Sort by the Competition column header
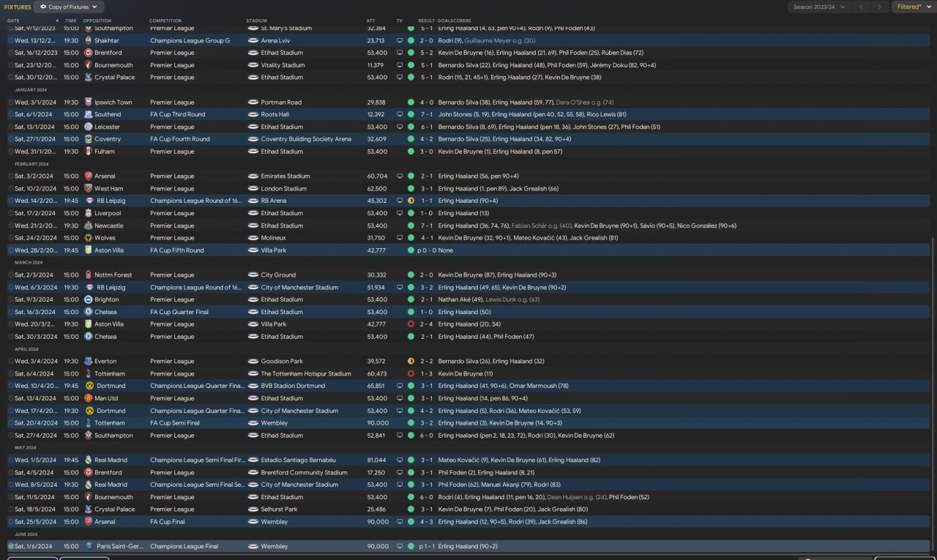Image resolution: width=937 pixels, height=560 pixels. (x=165, y=20)
